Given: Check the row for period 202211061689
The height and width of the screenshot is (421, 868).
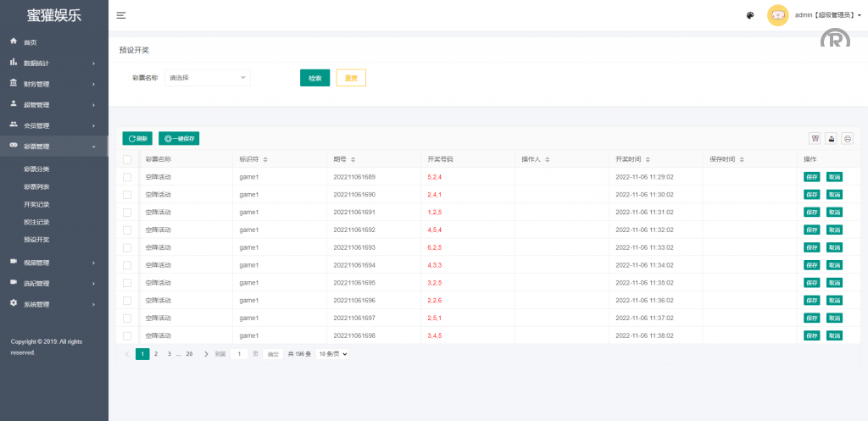Looking at the screenshot, I should point(127,177).
